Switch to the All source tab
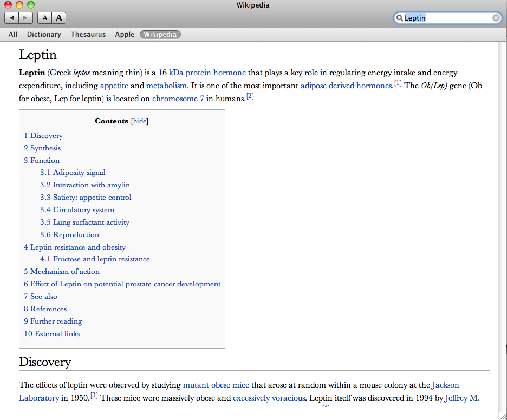 click(13, 35)
